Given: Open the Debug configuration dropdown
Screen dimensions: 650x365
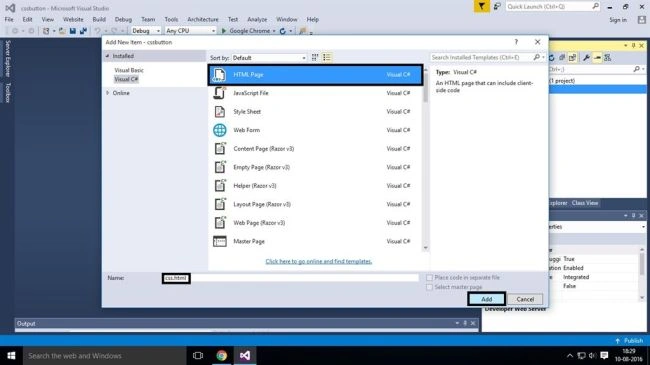Looking at the screenshot, I should 146,31.
